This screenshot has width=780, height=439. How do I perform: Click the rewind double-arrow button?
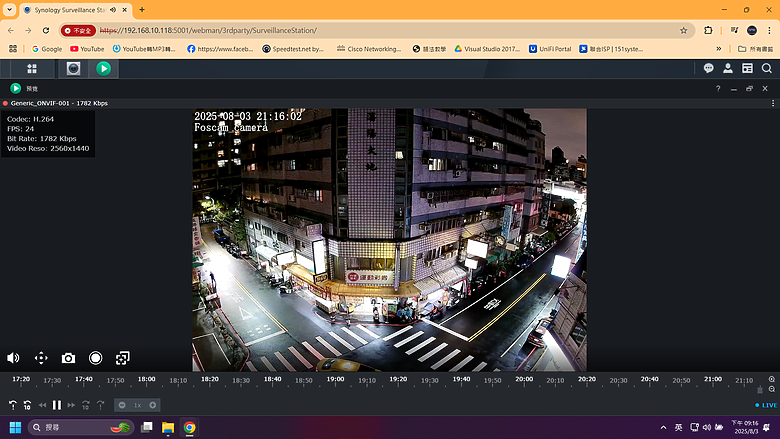(x=42, y=405)
